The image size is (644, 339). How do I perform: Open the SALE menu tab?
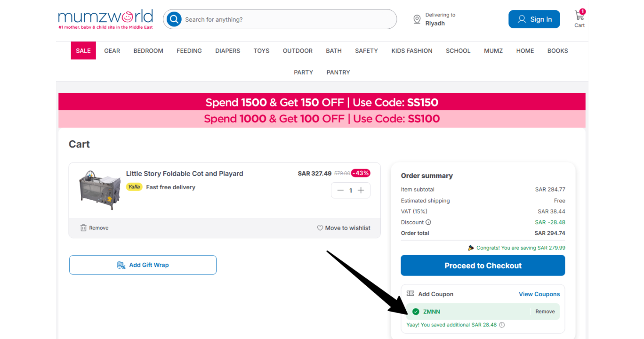pyautogui.click(x=83, y=51)
